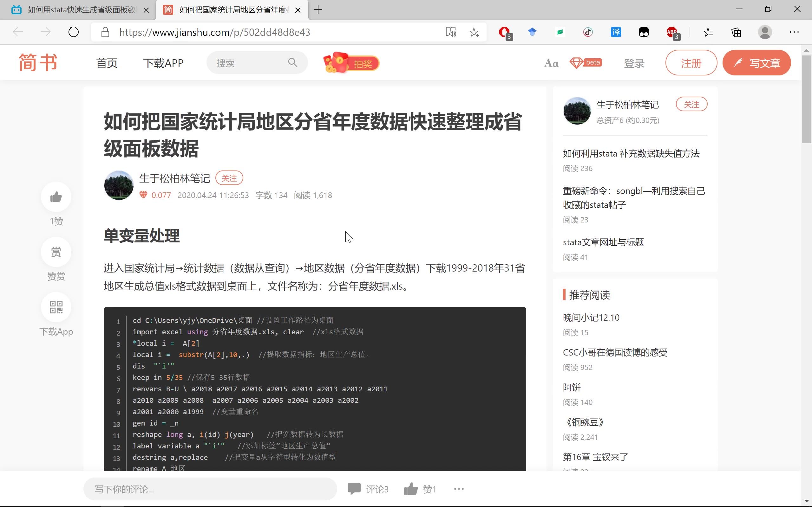Open the more options ellipsis in bottom bar

pyautogui.click(x=459, y=489)
